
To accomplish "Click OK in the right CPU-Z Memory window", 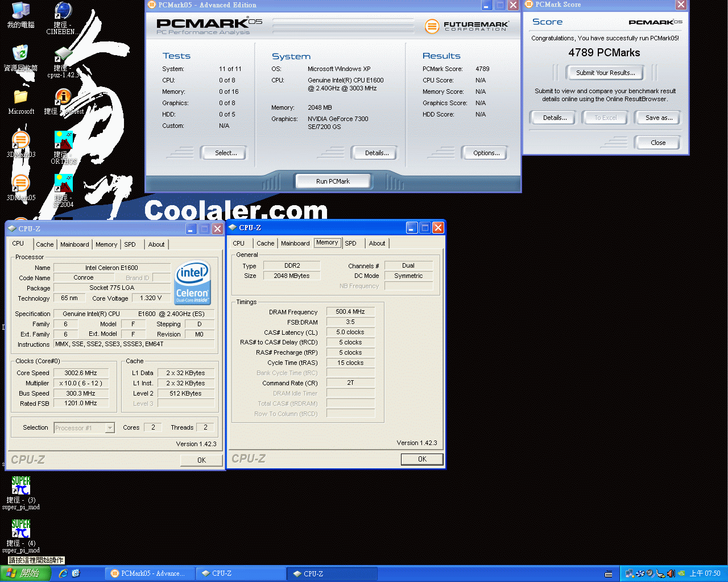I will coord(422,459).
